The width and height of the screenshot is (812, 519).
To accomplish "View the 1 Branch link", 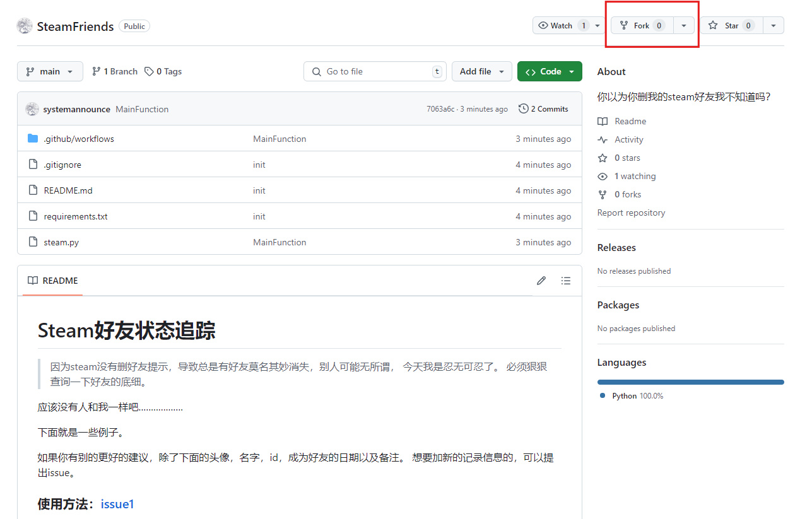I will point(114,71).
